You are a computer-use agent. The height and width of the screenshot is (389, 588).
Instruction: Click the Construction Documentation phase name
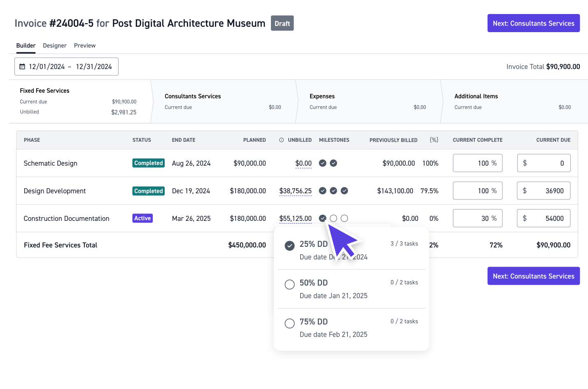coord(67,218)
